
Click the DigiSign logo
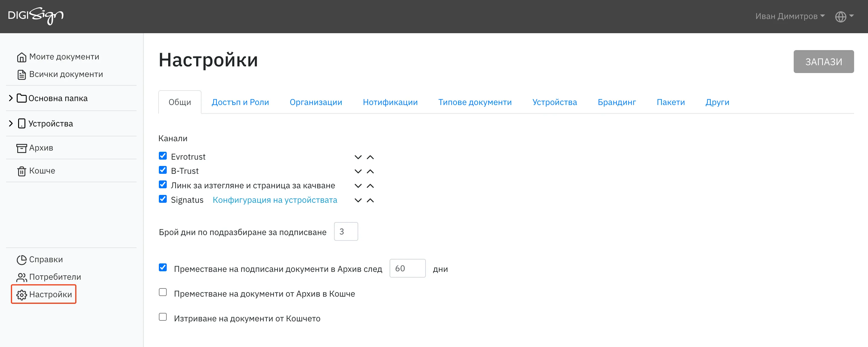point(36,16)
